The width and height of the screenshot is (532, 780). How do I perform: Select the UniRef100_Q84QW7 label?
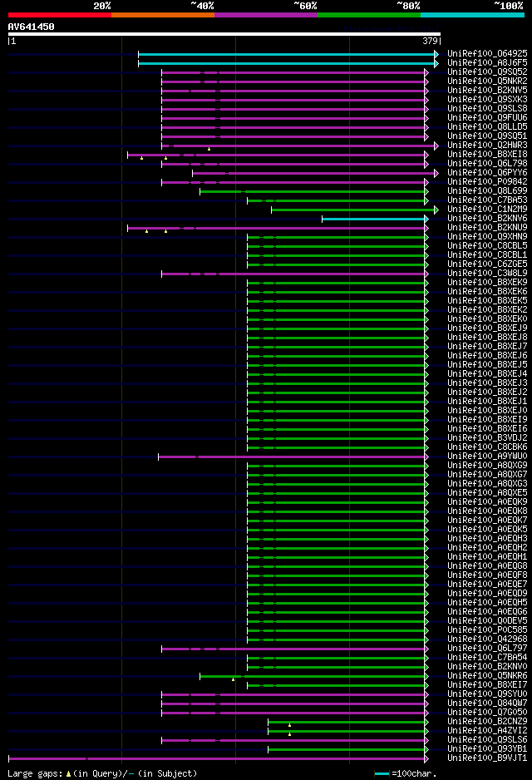coord(487,703)
